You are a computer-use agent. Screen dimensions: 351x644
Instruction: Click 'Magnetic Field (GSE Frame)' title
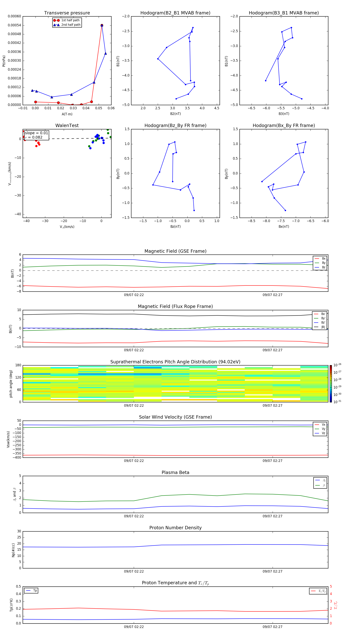pyautogui.click(x=175, y=251)
